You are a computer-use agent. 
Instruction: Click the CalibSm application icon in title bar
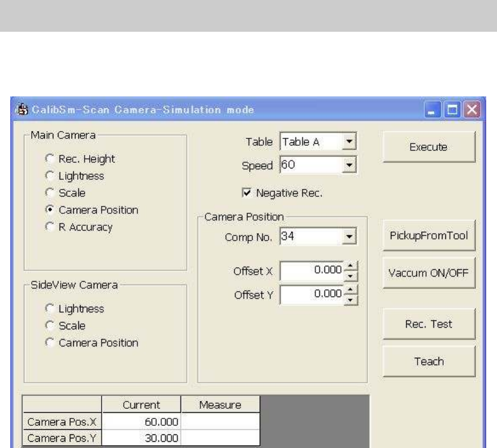tap(22, 109)
